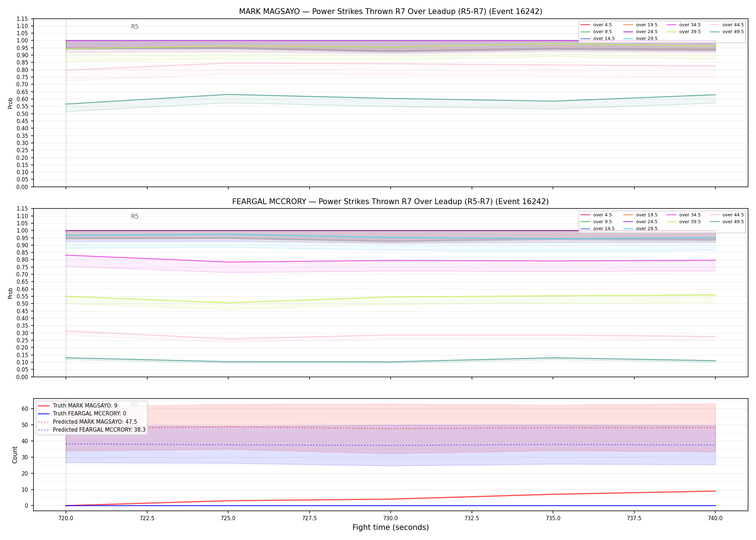Click the 'Fight time (seconds)' axis label

tap(391, 527)
